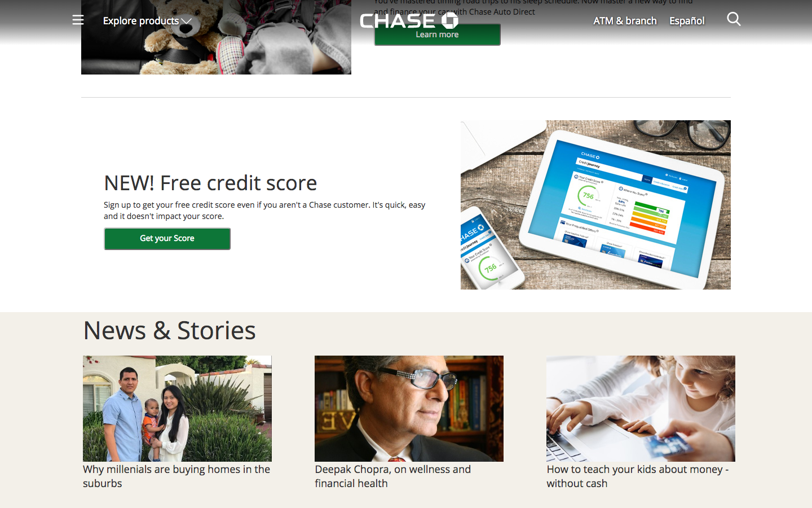Click the kid with laptop photo
The height and width of the screenshot is (508, 812).
641,409
